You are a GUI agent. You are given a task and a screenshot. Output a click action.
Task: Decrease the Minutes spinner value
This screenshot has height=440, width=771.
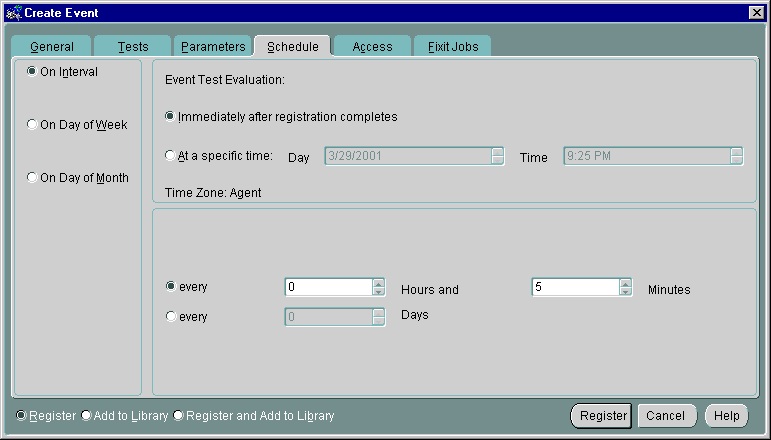625,292
